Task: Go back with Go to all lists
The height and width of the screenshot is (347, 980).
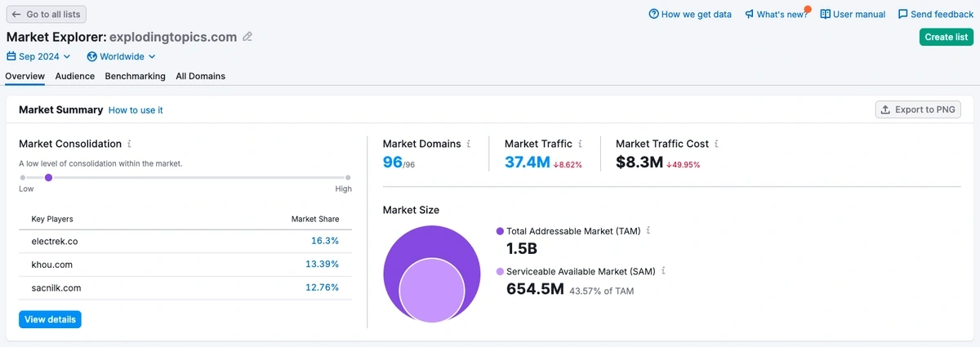Action: tap(46, 14)
